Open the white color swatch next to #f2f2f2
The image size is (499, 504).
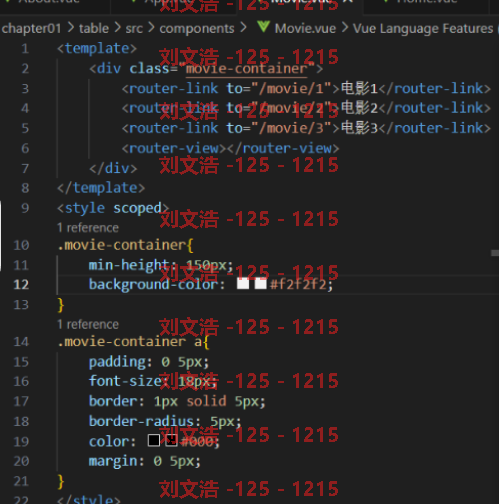coord(260,284)
